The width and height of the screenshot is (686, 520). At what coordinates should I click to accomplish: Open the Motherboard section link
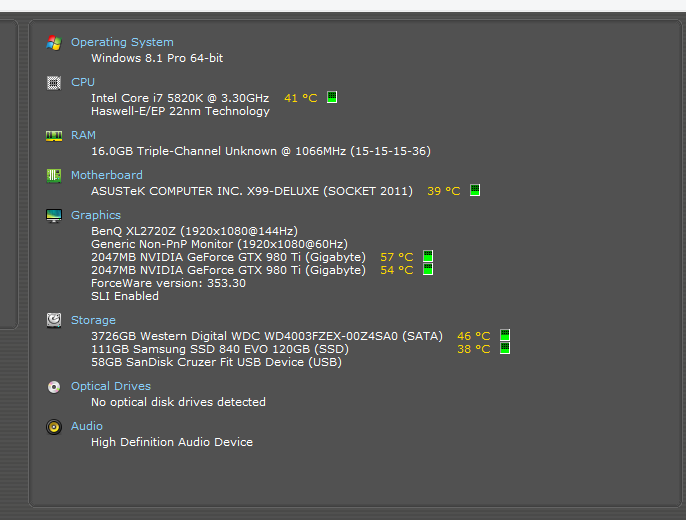coord(107,175)
